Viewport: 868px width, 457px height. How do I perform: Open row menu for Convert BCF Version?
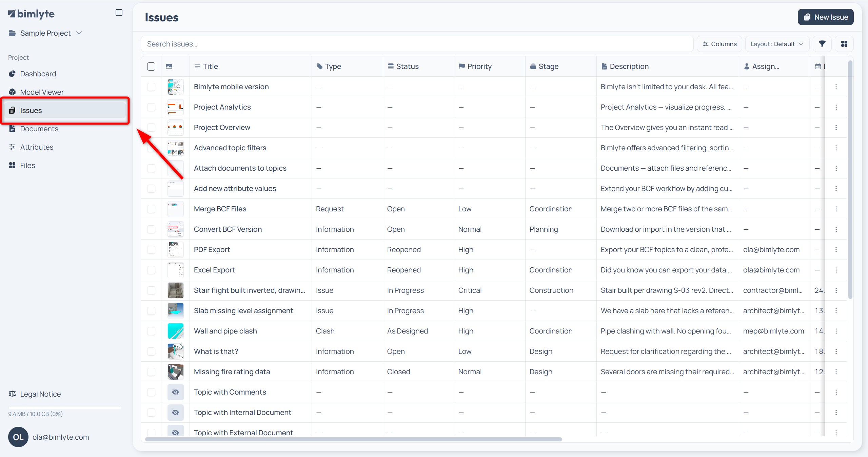pos(836,229)
